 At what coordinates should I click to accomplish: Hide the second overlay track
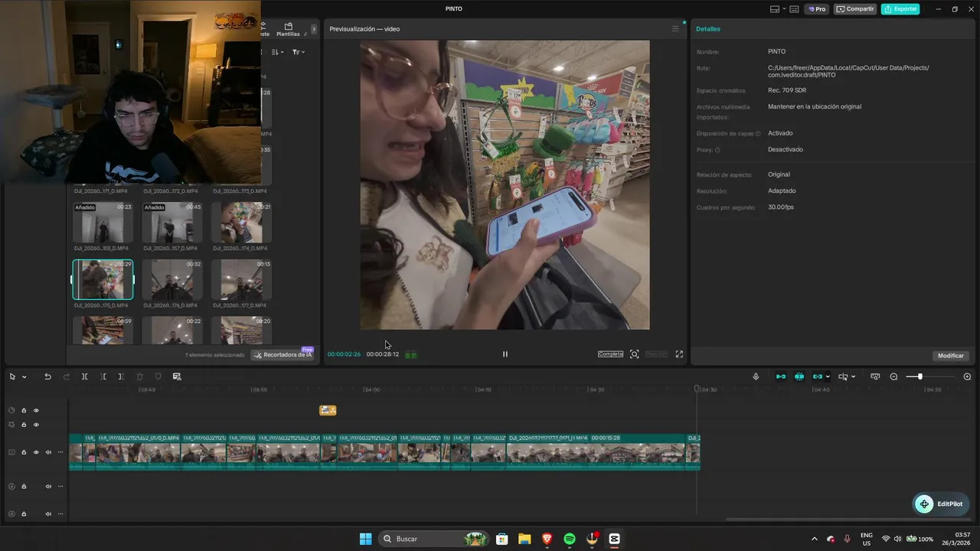[36, 425]
